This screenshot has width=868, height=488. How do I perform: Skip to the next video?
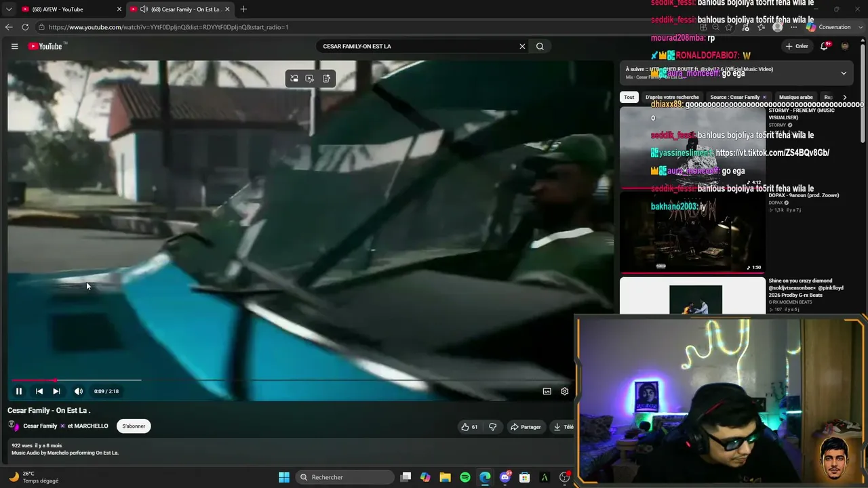point(56,391)
